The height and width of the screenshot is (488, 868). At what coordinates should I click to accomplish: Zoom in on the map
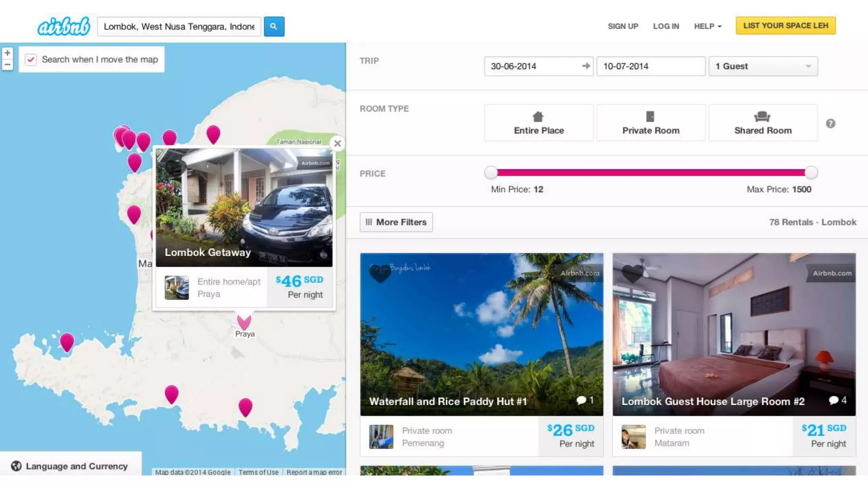[7, 53]
